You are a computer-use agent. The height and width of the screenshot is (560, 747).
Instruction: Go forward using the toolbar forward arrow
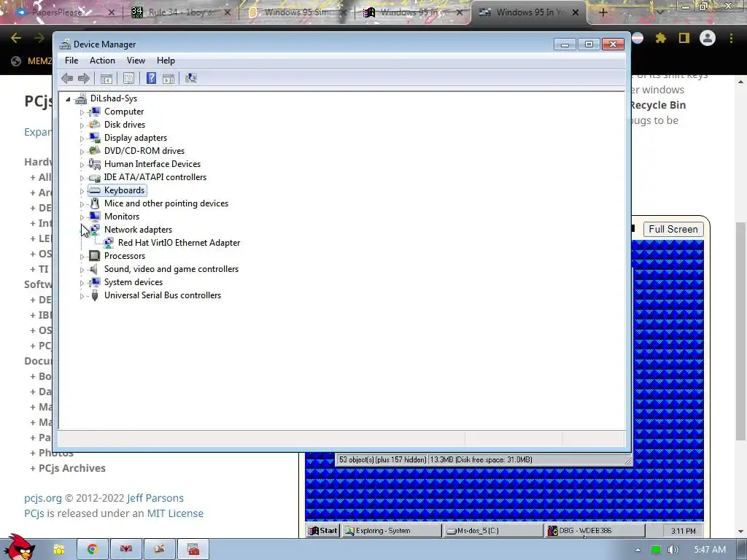84,78
